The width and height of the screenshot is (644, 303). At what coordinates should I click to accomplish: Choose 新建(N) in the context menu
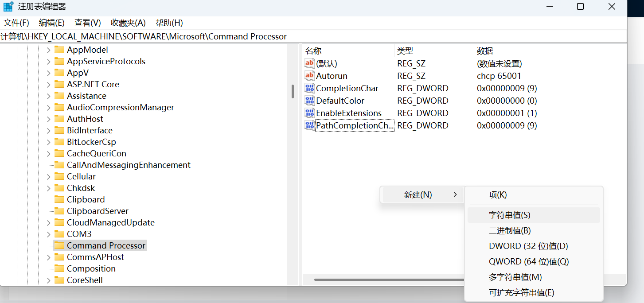(x=422, y=194)
